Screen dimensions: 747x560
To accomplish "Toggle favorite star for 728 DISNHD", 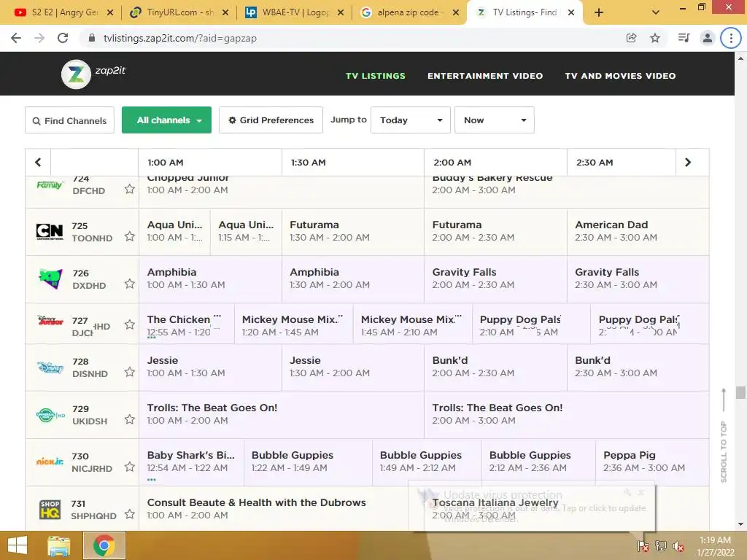I will point(130,372).
